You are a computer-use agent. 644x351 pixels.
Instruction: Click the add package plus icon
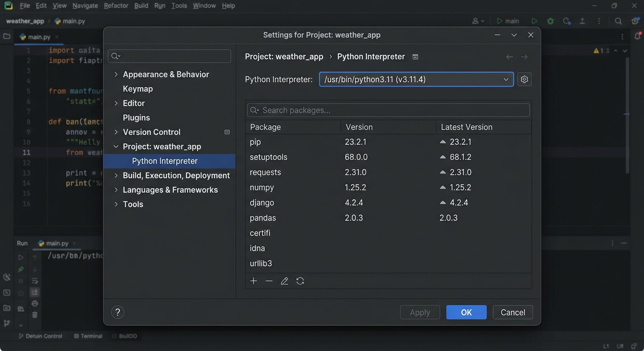pyautogui.click(x=253, y=281)
